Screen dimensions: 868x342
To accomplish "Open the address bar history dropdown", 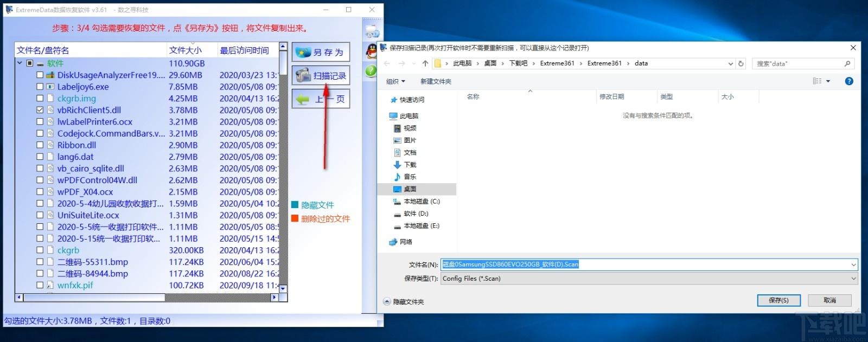I will pyautogui.click(x=730, y=64).
